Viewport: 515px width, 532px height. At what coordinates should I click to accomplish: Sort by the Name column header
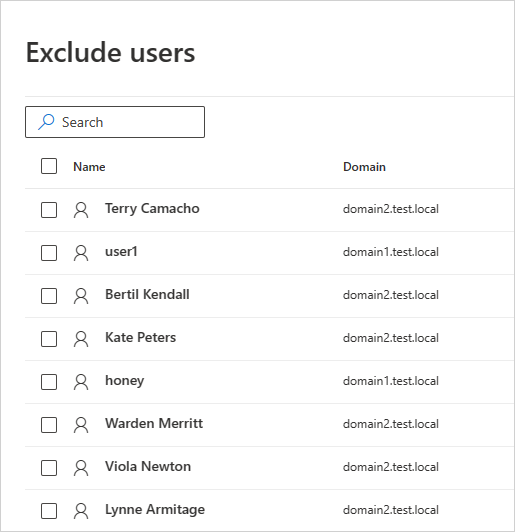pyautogui.click(x=89, y=167)
